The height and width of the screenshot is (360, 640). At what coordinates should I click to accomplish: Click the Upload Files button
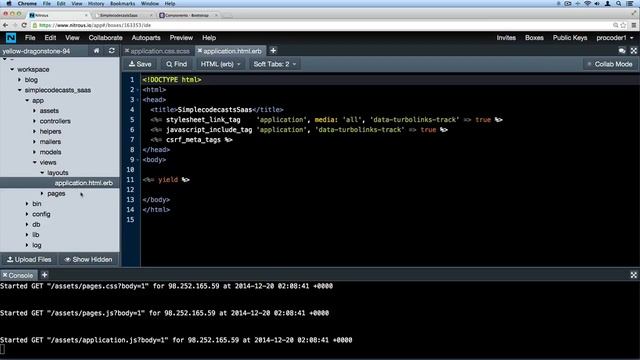[x=29, y=260]
